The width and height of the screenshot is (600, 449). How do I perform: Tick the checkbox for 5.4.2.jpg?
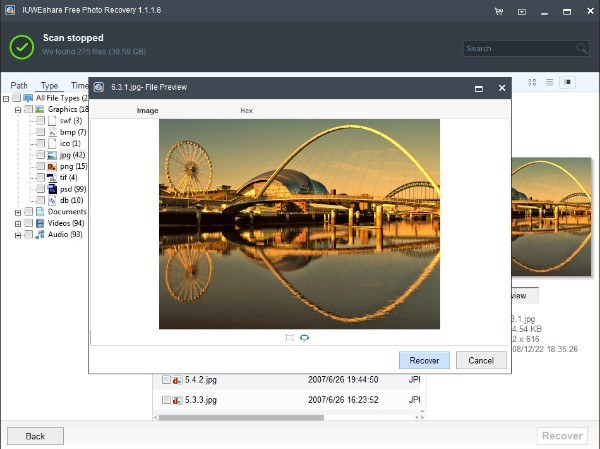tap(167, 380)
